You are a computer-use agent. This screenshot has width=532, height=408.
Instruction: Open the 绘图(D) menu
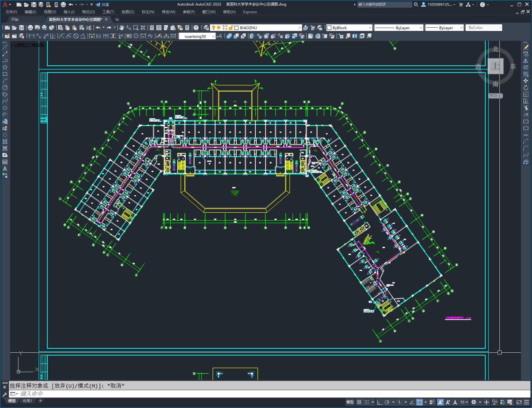[x=128, y=12]
